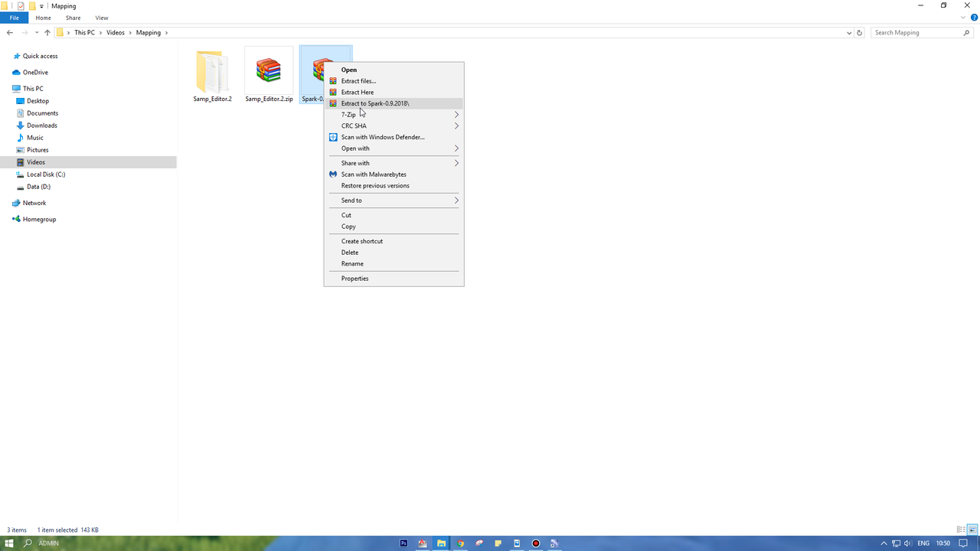
Task: Open Google Chrome from the taskbar
Action: pos(460,543)
